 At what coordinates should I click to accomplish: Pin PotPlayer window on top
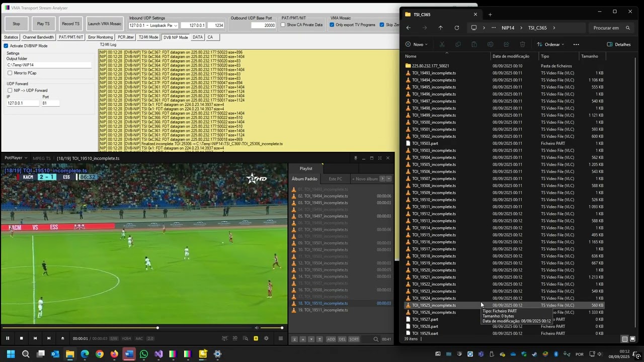click(x=355, y=158)
